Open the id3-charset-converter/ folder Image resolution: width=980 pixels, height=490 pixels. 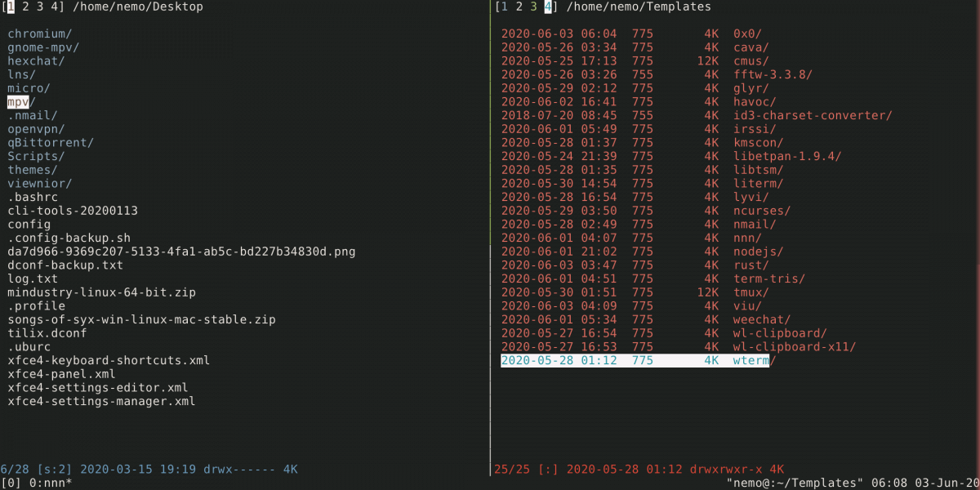[x=812, y=115]
